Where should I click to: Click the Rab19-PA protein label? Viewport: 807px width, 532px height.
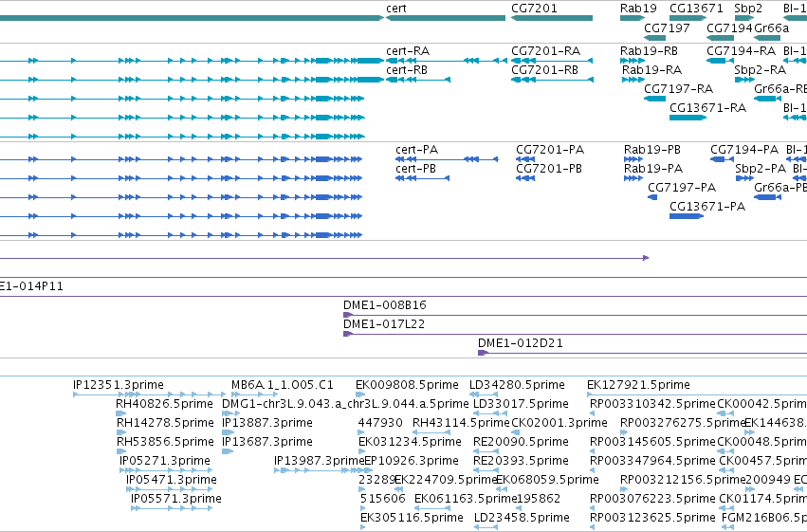(653, 169)
